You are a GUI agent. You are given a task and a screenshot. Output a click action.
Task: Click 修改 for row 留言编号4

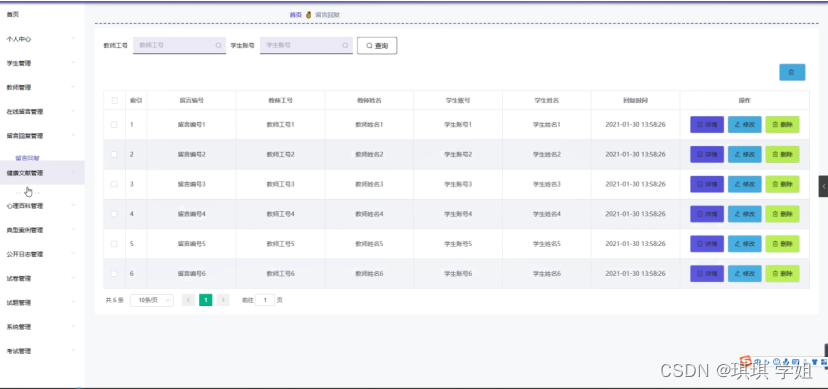pos(745,214)
